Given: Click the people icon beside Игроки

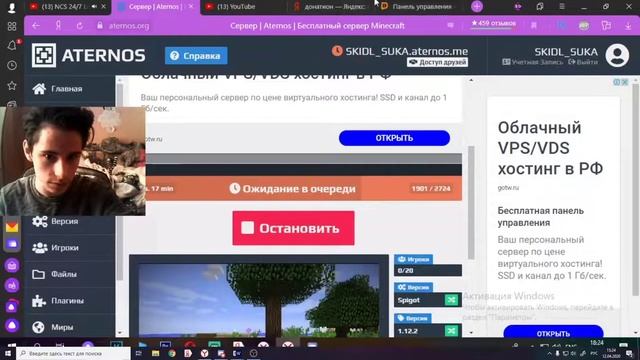Looking at the screenshot, I should click(40, 248).
